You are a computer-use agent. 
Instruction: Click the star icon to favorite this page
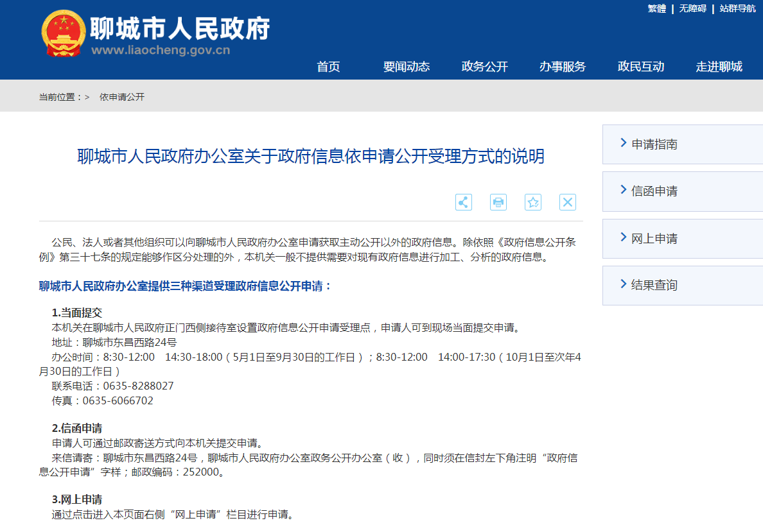click(x=533, y=202)
